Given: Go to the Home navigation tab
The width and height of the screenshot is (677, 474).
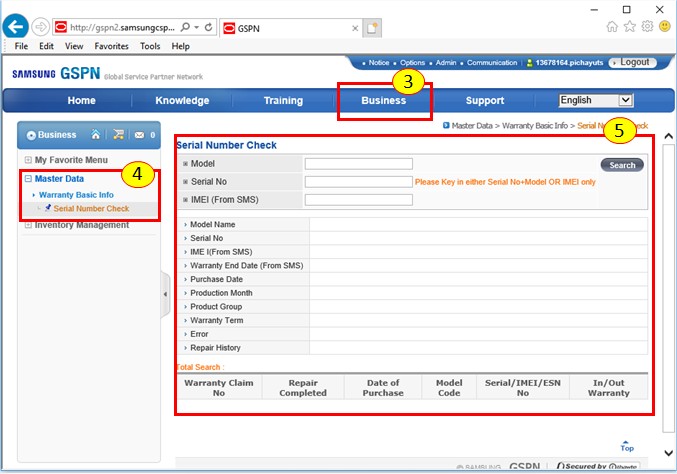Looking at the screenshot, I should click(81, 101).
